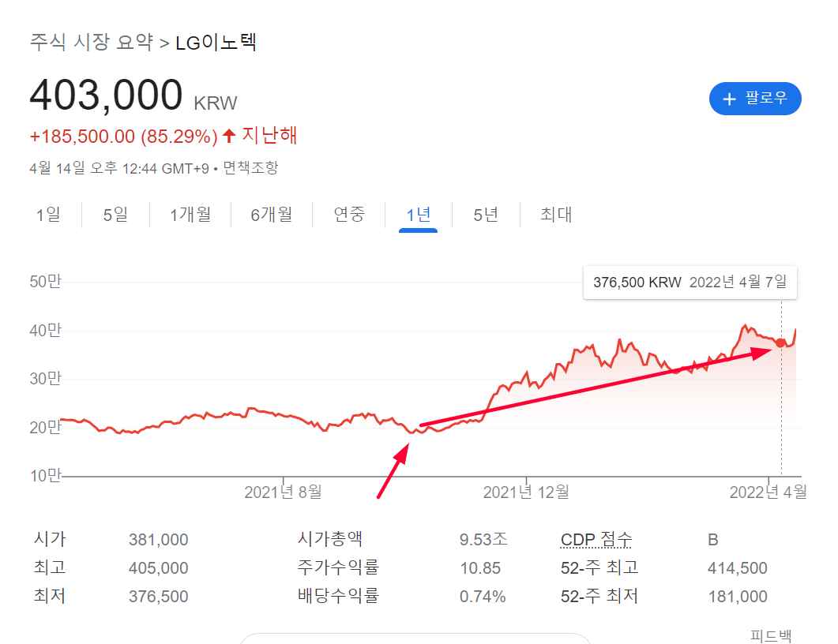Screen dimensions: 838x644
Task: Switch to the 1개월 chart range
Action: 190,215
